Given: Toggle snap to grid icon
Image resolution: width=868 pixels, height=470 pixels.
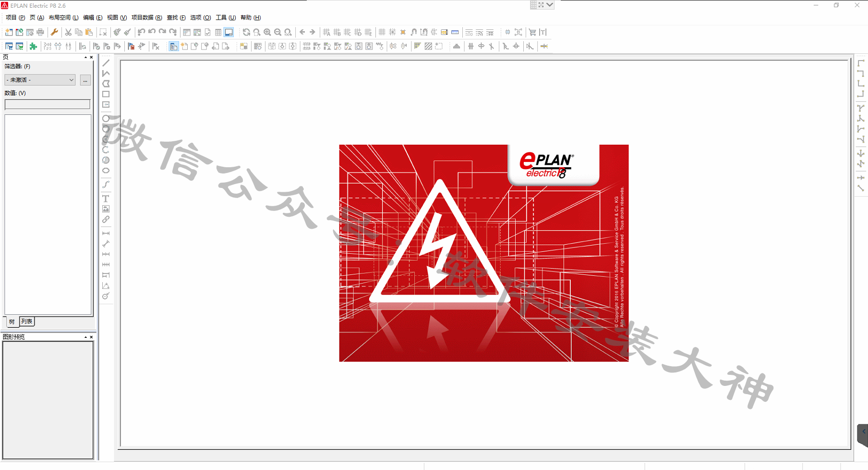Looking at the screenshot, I should click(393, 32).
